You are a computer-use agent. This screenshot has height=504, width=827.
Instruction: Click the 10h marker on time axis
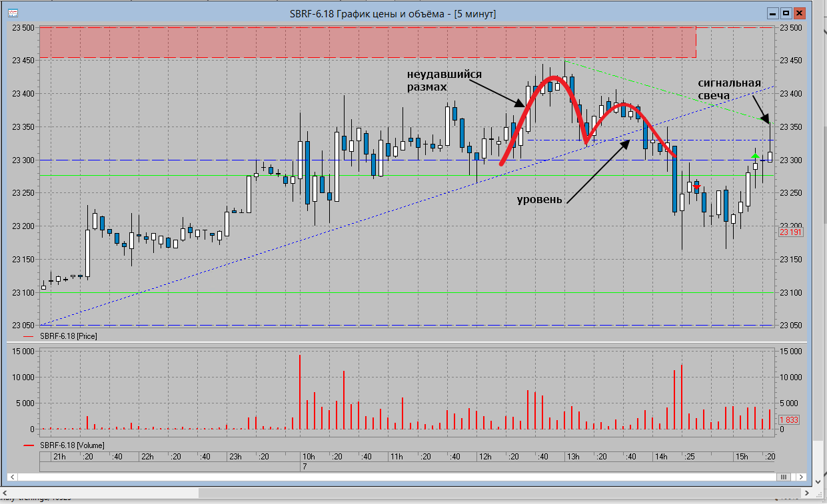pyautogui.click(x=308, y=457)
